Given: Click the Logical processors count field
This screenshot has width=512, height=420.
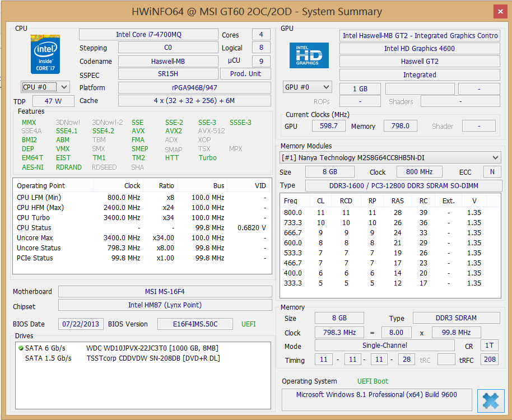Looking at the screenshot, I should coord(261,48).
